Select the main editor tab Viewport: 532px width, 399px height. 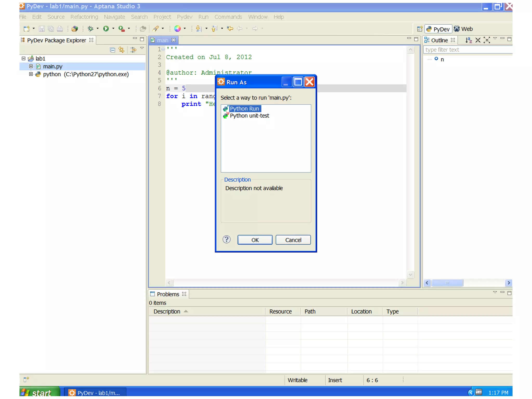pos(163,40)
